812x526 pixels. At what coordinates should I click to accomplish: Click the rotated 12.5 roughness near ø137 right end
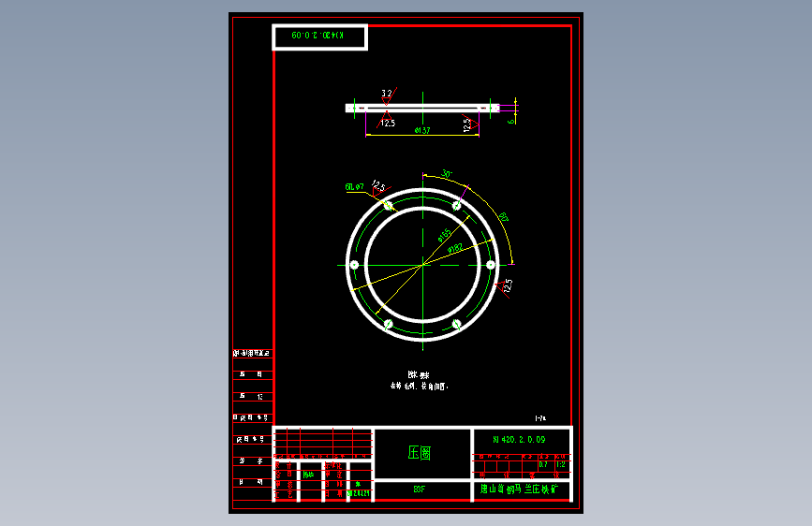click(x=466, y=124)
